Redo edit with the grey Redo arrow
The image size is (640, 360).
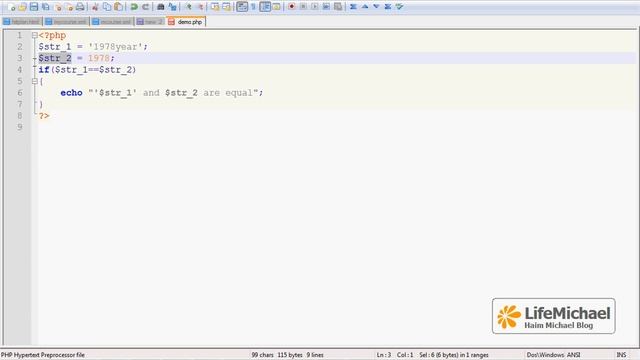click(145, 7)
